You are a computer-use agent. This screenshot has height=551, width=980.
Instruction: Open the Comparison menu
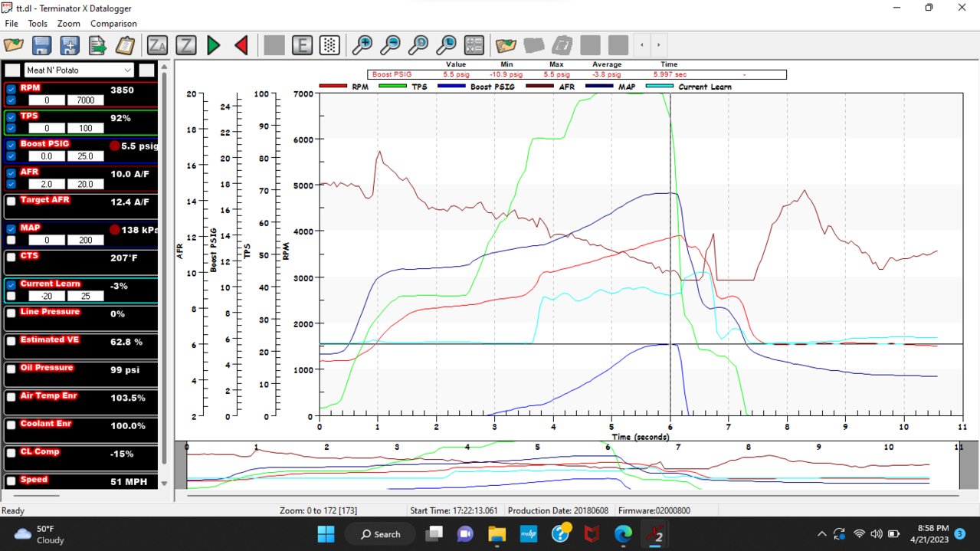tap(113, 24)
